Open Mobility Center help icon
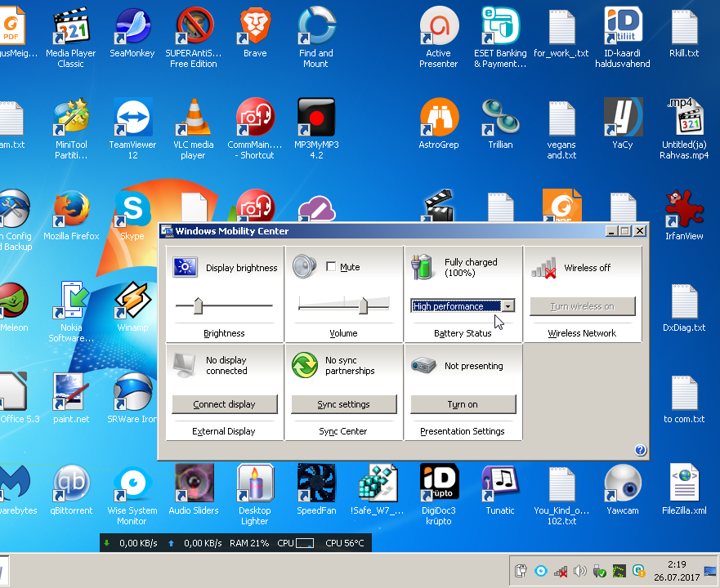 click(640, 450)
